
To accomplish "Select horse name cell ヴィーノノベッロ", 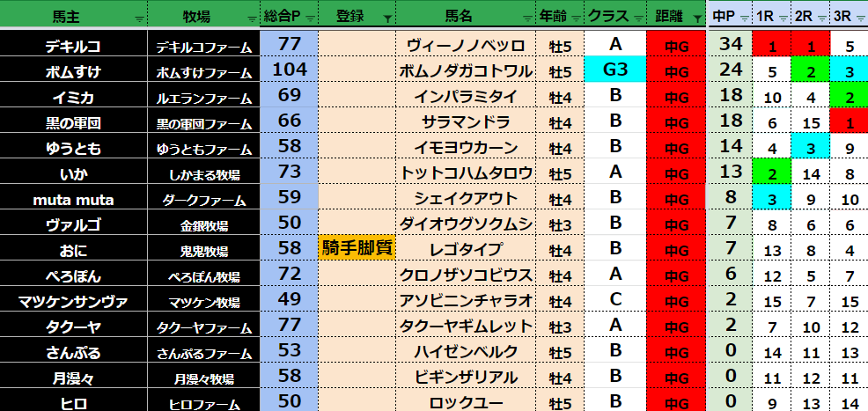I will point(466,45).
